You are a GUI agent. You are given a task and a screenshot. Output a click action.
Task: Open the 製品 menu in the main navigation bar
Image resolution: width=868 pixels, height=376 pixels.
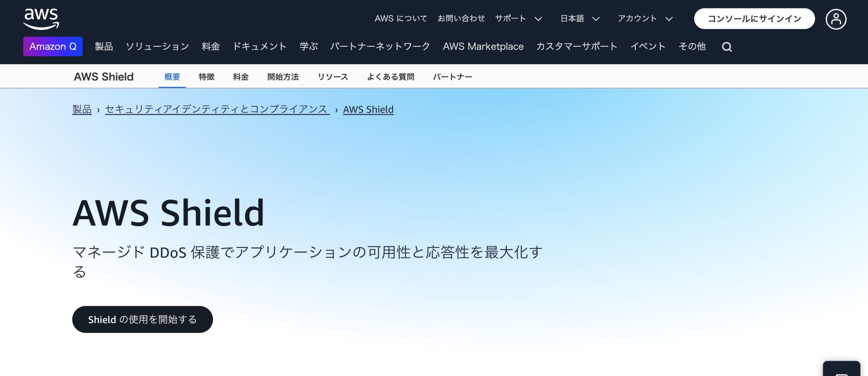coord(104,46)
